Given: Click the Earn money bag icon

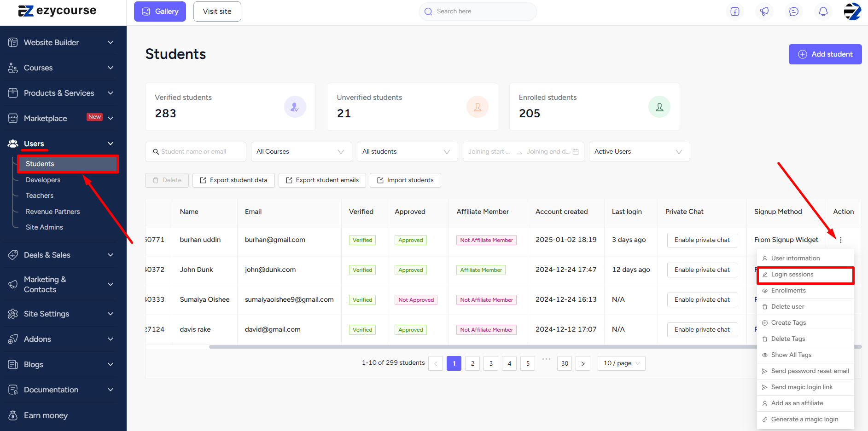Looking at the screenshot, I should coord(13,415).
